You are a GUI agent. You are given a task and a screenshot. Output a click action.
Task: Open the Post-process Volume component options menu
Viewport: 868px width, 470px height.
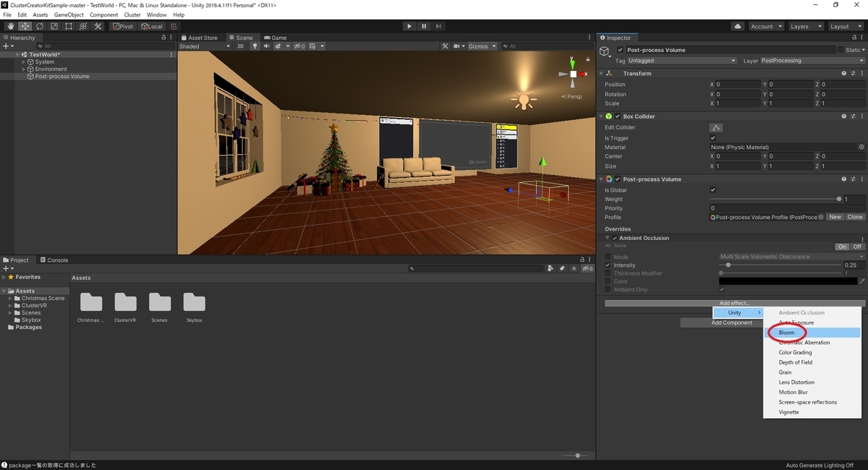(x=861, y=179)
